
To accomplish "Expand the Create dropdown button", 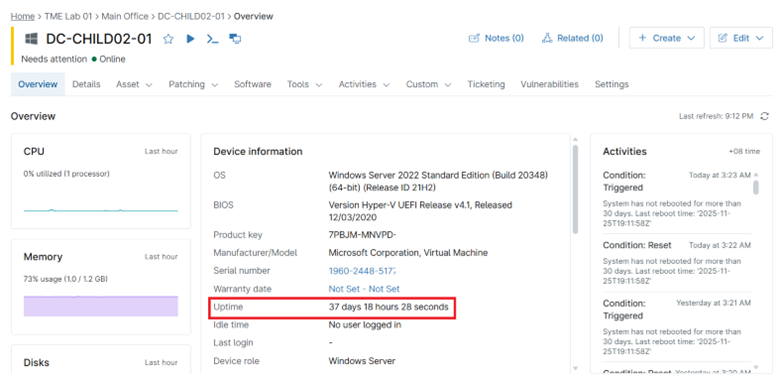I will [667, 38].
